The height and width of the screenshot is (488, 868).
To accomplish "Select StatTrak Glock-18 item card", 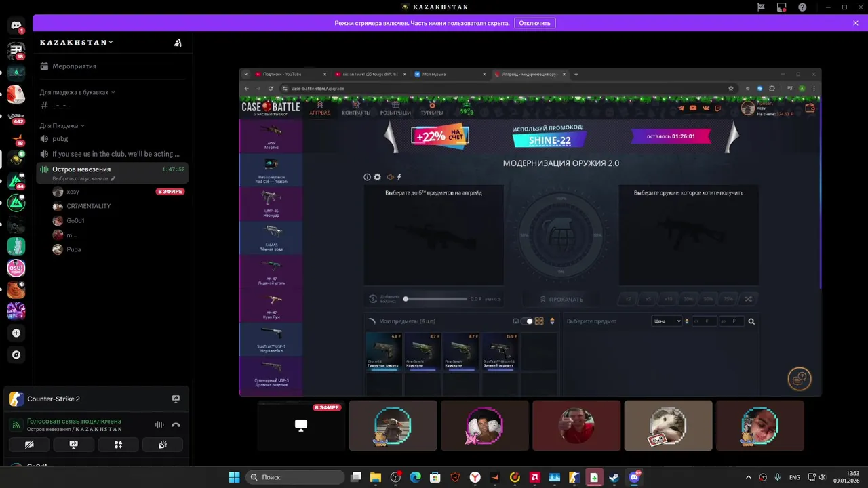I will click(500, 351).
